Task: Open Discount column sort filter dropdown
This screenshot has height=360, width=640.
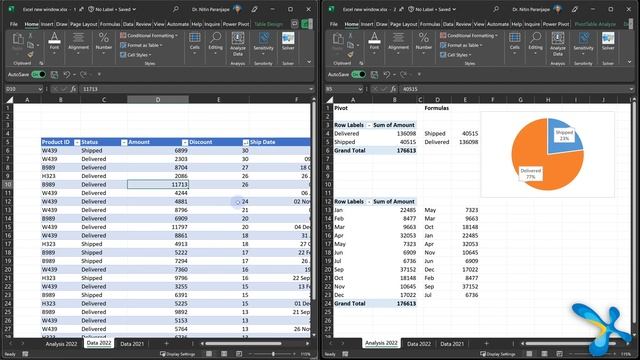Action: (246, 142)
